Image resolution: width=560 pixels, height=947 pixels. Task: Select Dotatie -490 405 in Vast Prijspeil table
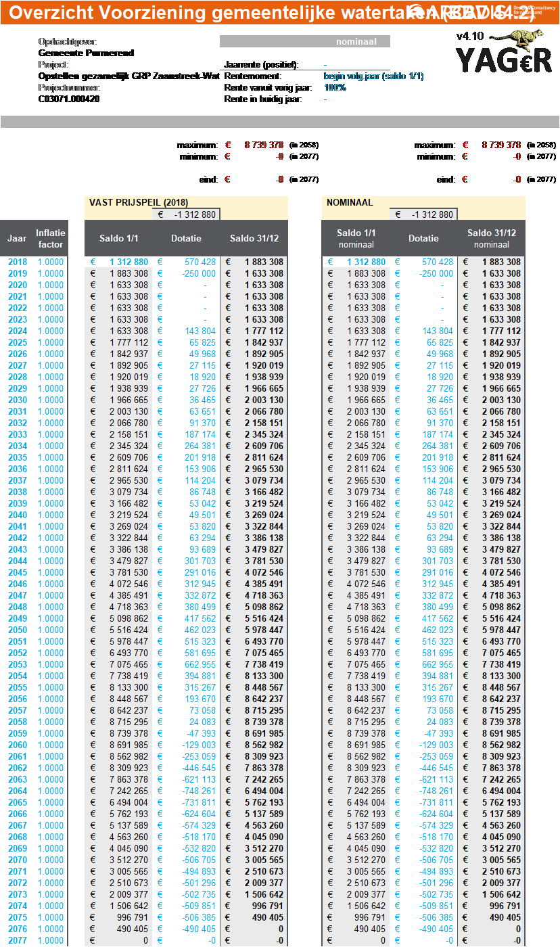[199, 929]
